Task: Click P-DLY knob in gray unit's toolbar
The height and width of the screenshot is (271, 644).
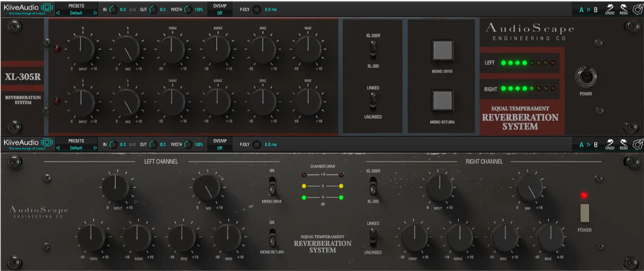Action: [x=257, y=144]
